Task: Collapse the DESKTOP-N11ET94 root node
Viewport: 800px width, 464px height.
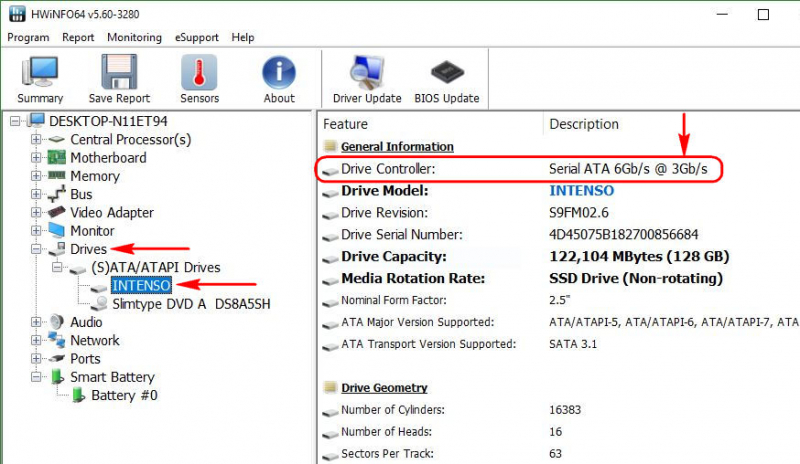Action: (x=15, y=121)
